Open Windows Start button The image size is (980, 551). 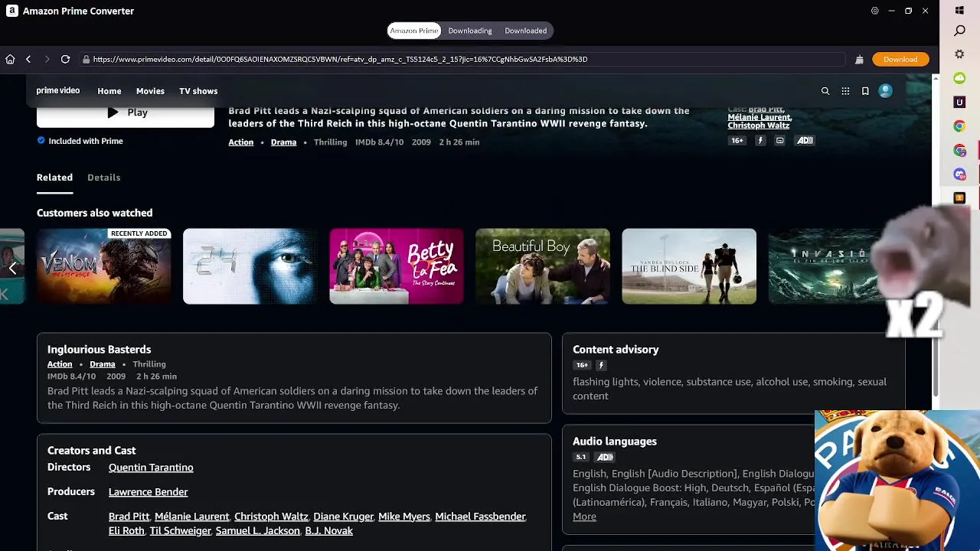tap(959, 11)
